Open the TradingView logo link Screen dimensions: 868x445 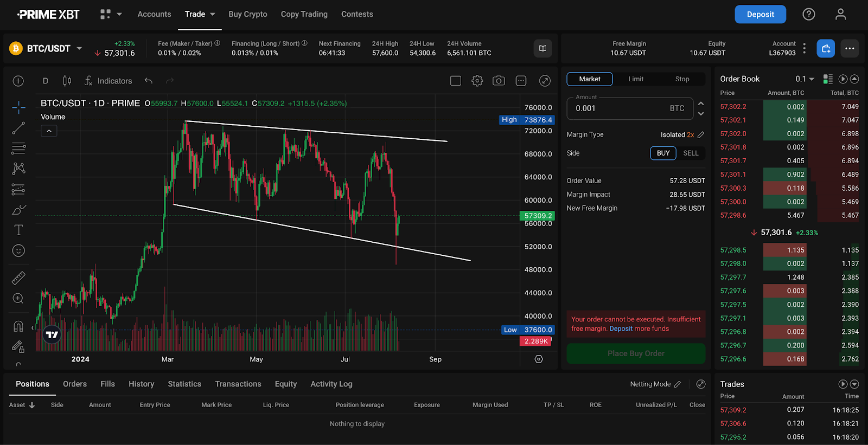coord(52,334)
